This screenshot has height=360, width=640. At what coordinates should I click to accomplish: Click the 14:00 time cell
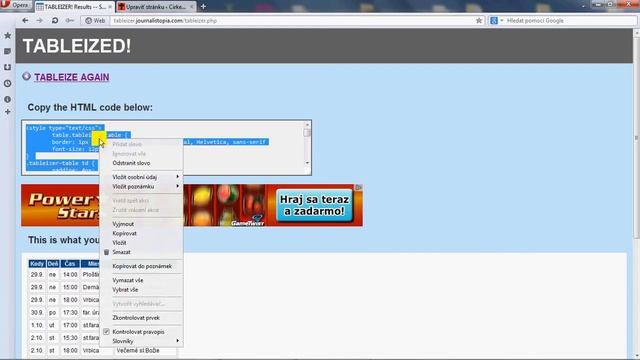pyautogui.click(x=70, y=275)
